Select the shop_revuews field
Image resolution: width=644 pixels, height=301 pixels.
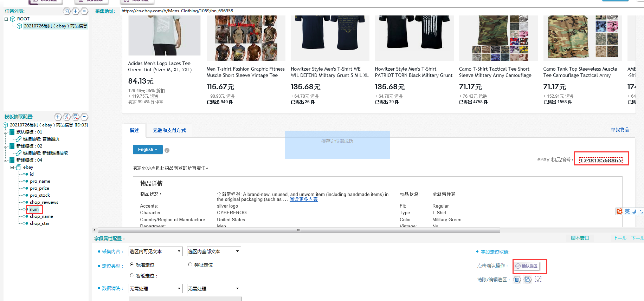pyautogui.click(x=44, y=202)
